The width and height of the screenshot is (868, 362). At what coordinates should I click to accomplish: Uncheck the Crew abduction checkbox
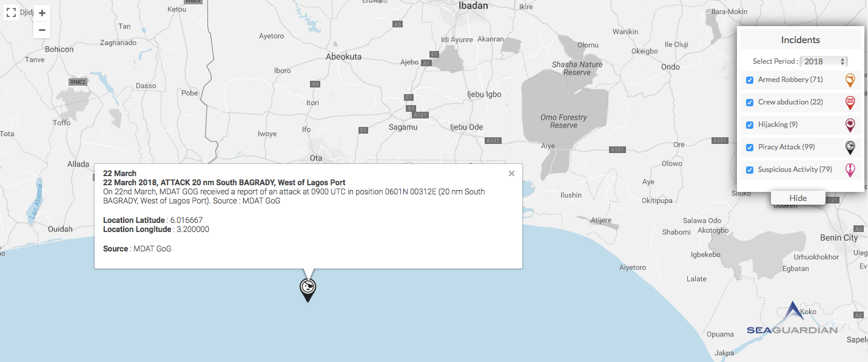tap(750, 103)
